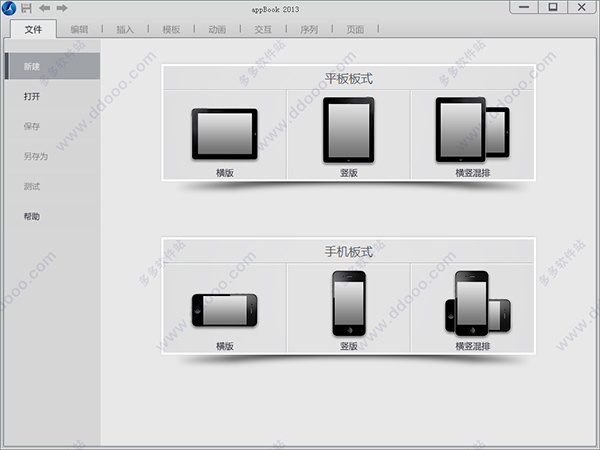Open the 页面 tab
This screenshot has width=600, height=450.
pyautogui.click(x=355, y=29)
